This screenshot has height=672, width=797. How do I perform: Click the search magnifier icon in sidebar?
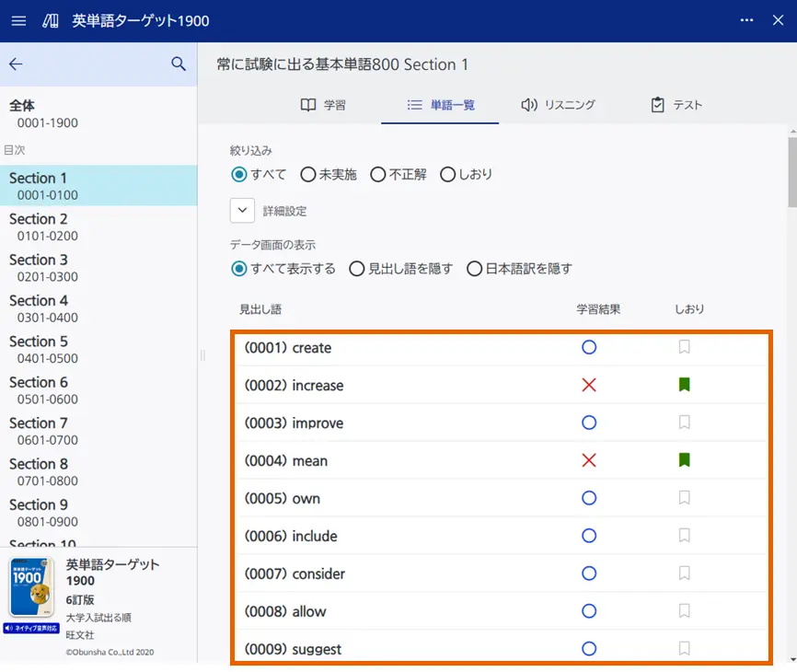click(179, 64)
